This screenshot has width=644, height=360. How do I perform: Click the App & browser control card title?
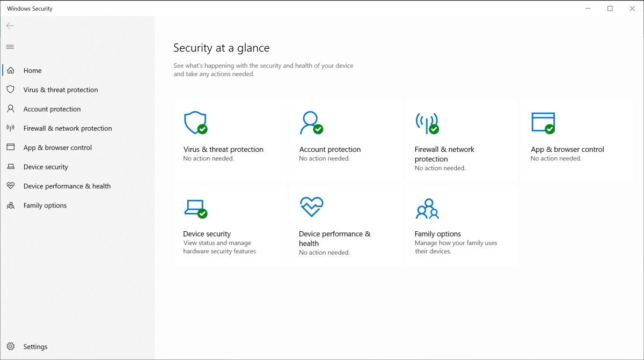567,150
